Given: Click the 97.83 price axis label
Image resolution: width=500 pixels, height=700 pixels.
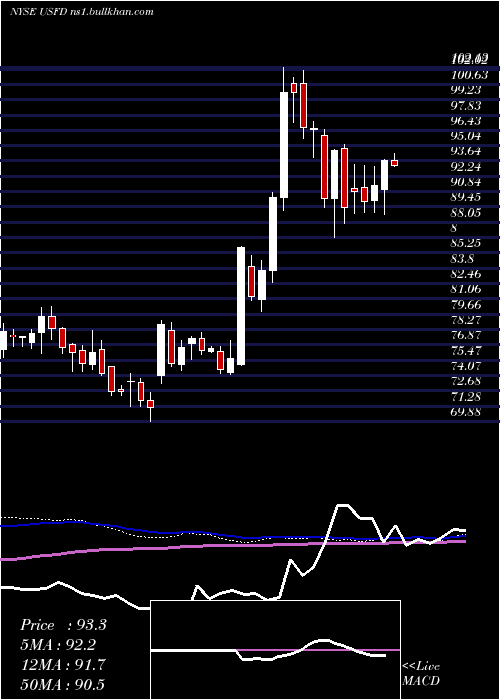Looking at the screenshot, I should (x=466, y=105).
